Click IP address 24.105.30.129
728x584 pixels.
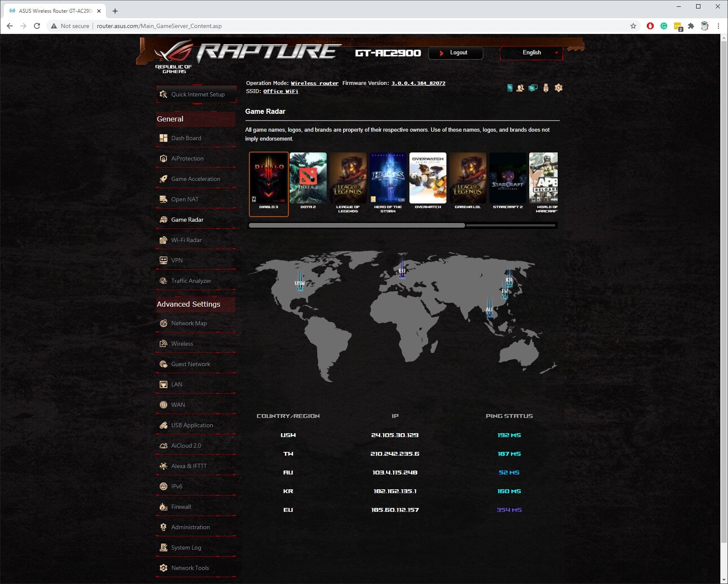395,435
